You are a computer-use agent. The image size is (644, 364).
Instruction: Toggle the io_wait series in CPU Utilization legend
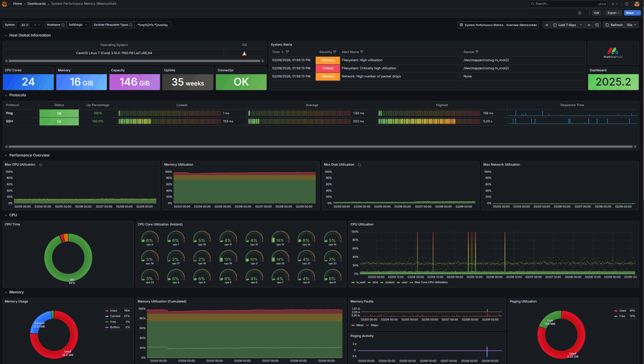pyautogui.click(x=360, y=282)
